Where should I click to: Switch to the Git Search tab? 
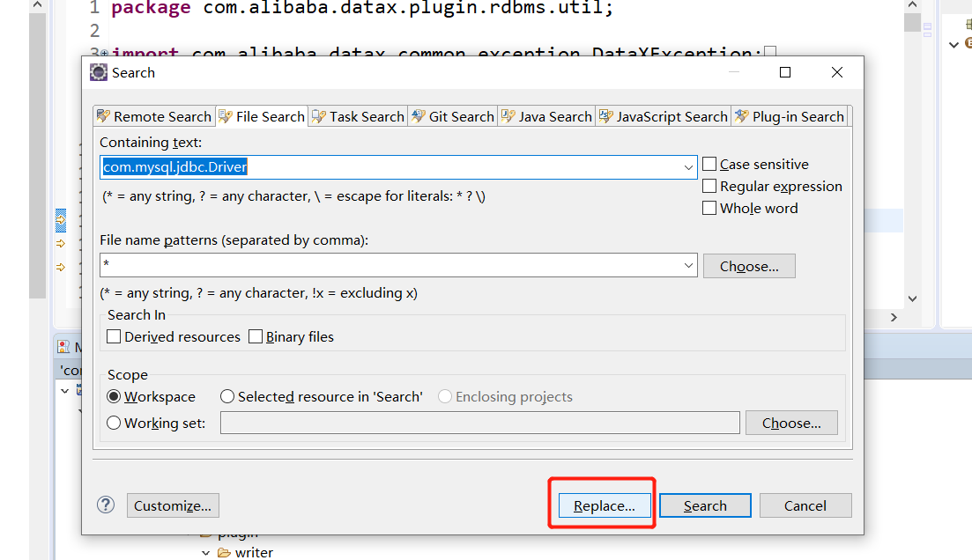[452, 115]
